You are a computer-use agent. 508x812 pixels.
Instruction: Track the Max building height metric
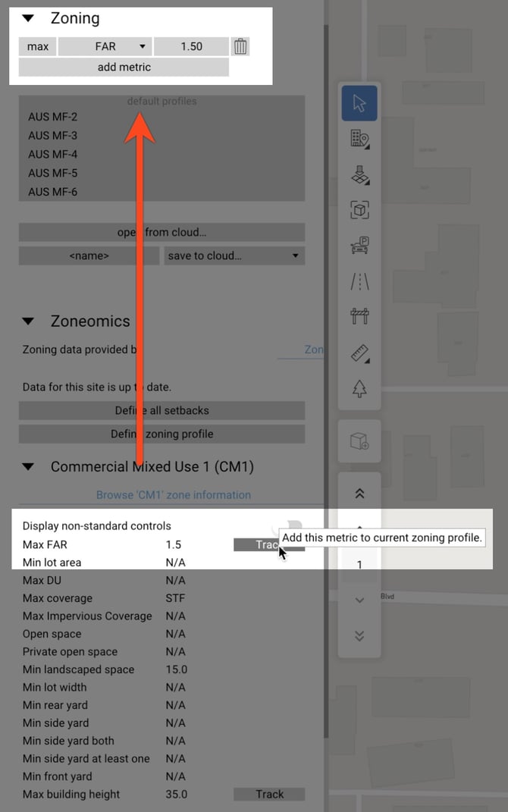(x=269, y=794)
